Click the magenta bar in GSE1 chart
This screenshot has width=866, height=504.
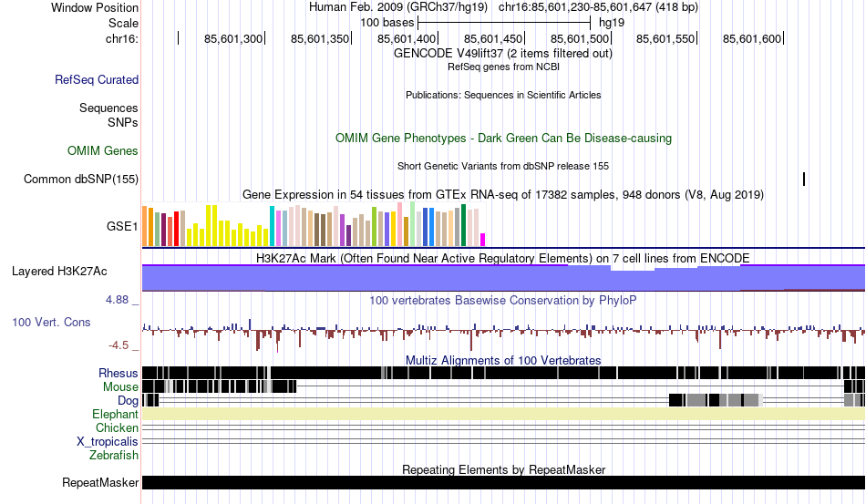pos(483,240)
